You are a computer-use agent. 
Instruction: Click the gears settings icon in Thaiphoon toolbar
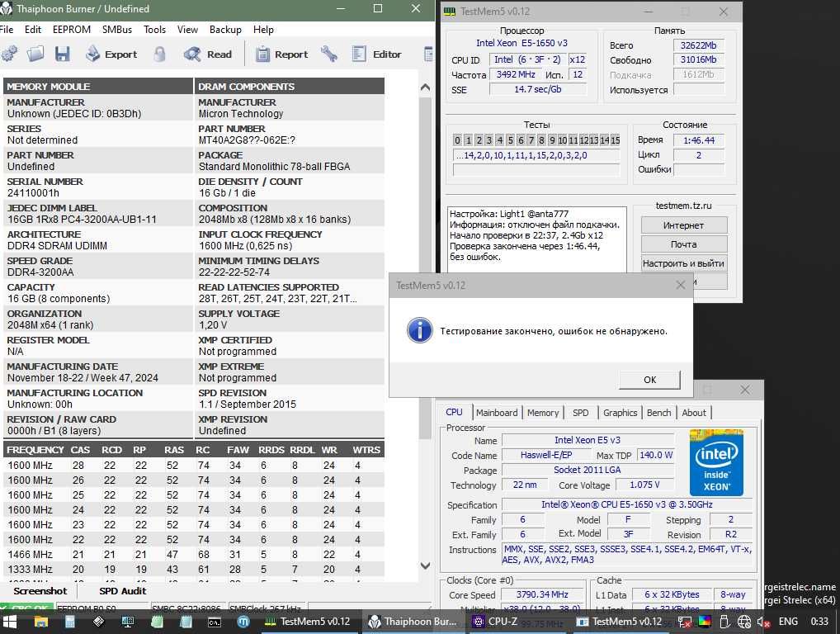coord(8,54)
